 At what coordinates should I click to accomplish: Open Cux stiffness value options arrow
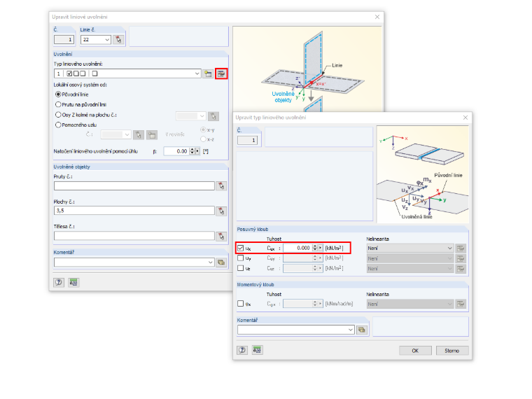tap(320, 248)
